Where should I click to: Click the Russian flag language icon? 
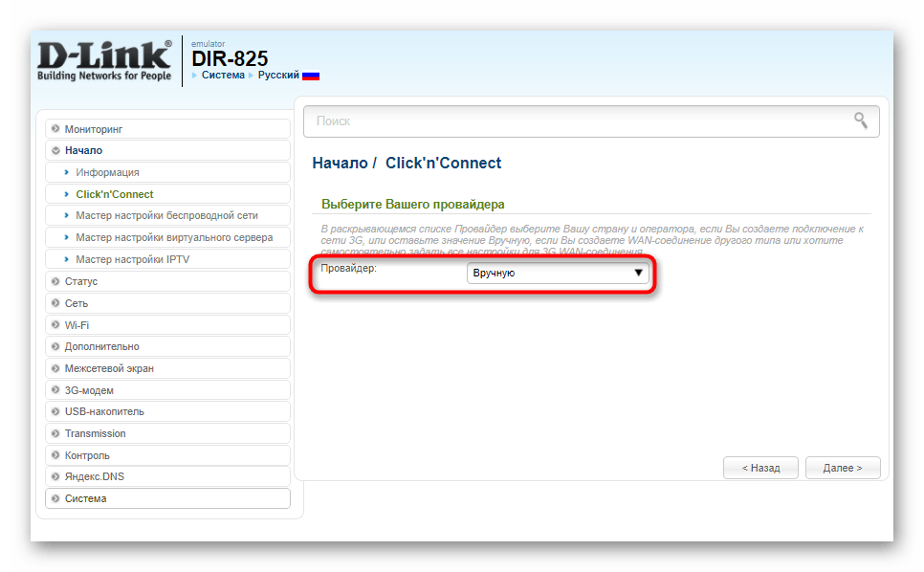pos(311,75)
